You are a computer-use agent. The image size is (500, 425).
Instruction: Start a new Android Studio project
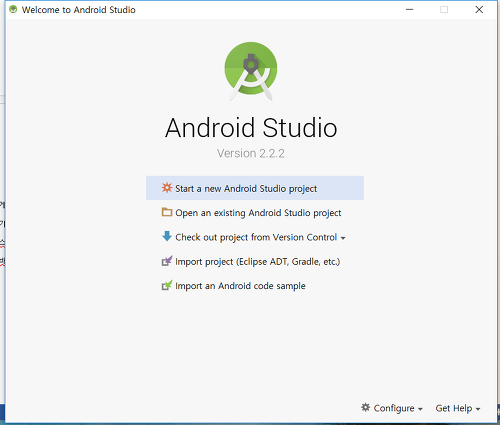point(255,188)
